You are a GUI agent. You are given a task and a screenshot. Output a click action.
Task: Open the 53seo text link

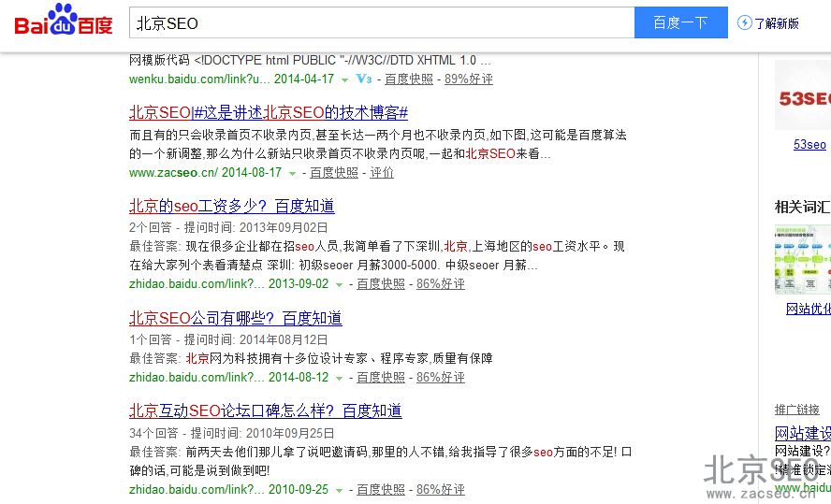pos(809,144)
